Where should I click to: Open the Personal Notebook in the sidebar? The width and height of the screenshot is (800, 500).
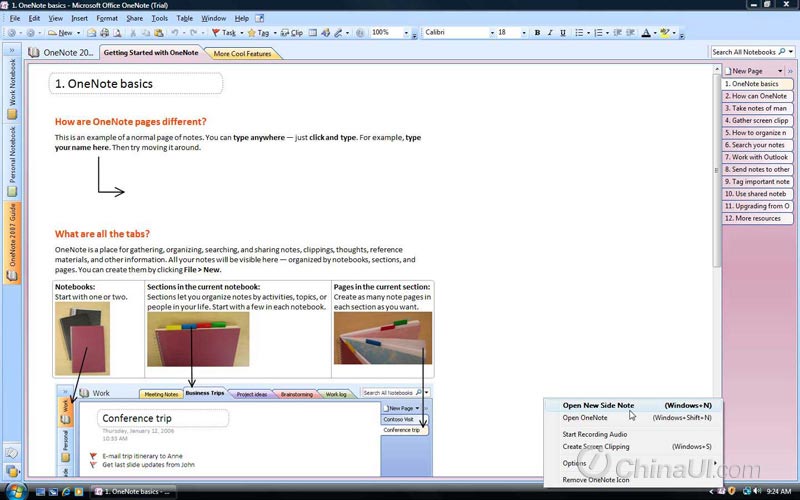12,161
